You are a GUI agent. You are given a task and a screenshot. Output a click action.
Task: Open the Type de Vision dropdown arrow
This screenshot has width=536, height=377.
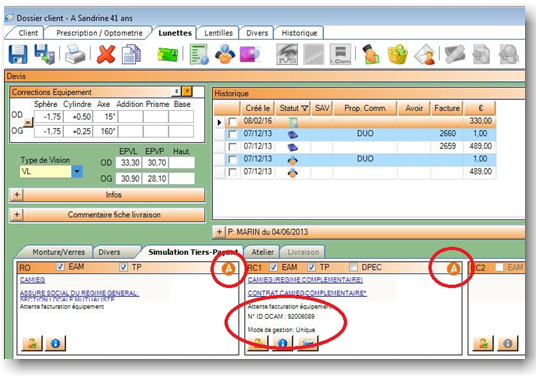(x=77, y=171)
